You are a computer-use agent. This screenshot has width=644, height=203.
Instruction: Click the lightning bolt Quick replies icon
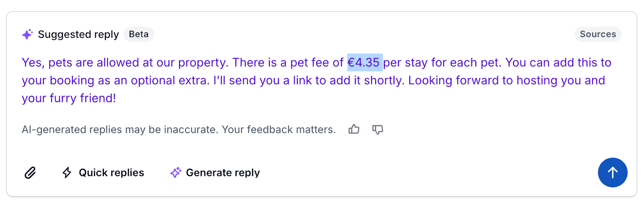pyautogui.click(x=67, y=173)
